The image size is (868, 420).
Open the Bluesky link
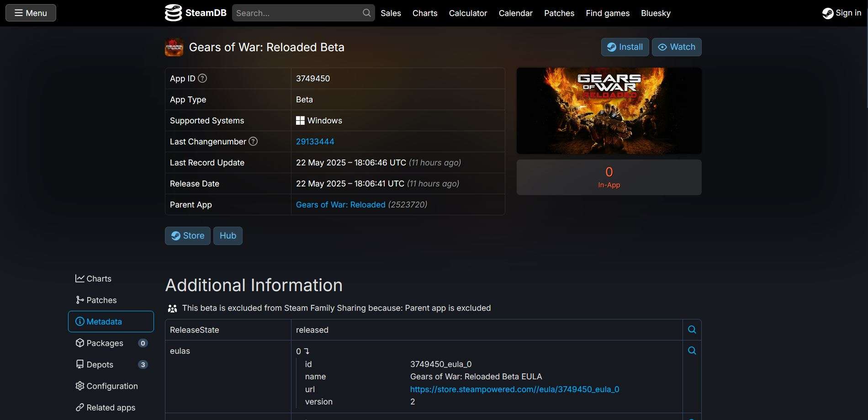(x=656, y=13)
